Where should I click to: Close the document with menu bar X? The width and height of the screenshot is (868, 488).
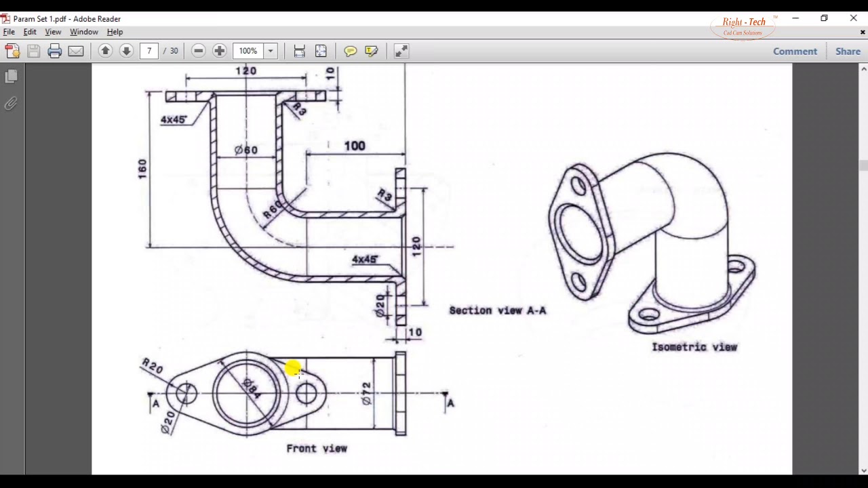point(863,32)
